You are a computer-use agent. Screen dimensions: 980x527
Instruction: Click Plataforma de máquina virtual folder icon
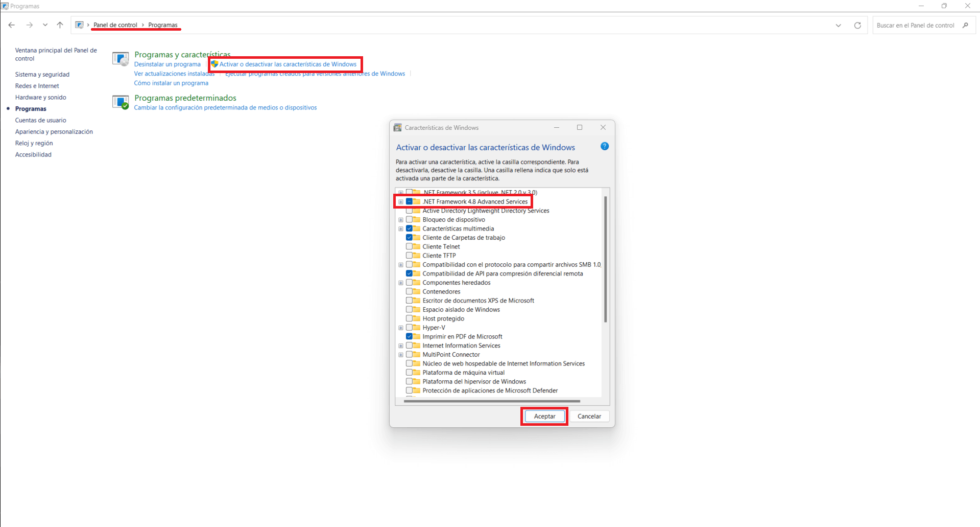click(417, 373)
